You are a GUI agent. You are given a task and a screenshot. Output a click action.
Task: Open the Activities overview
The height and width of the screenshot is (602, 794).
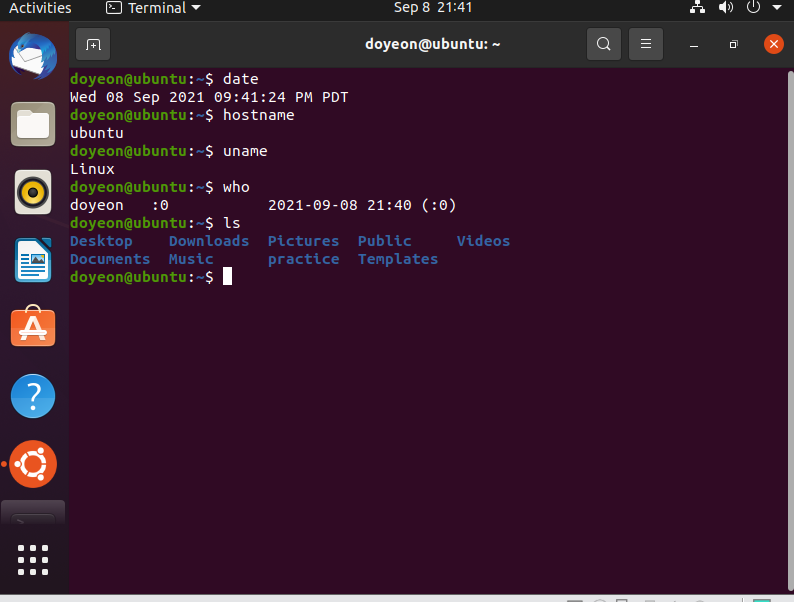click(40, 8)
